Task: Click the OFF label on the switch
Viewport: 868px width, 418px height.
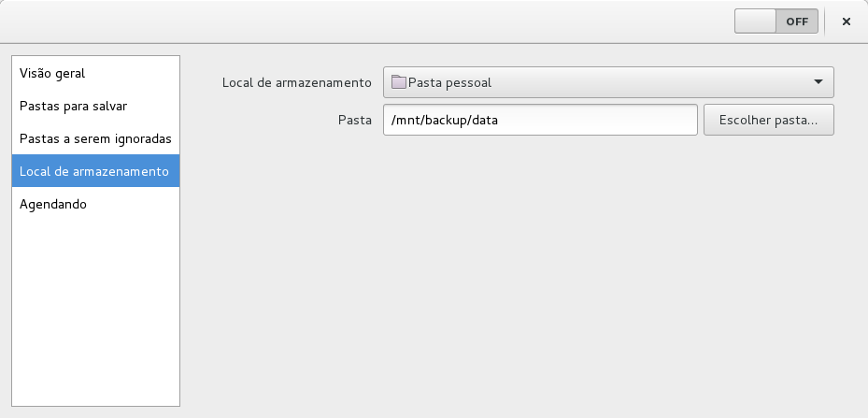Action: point(797,22)
